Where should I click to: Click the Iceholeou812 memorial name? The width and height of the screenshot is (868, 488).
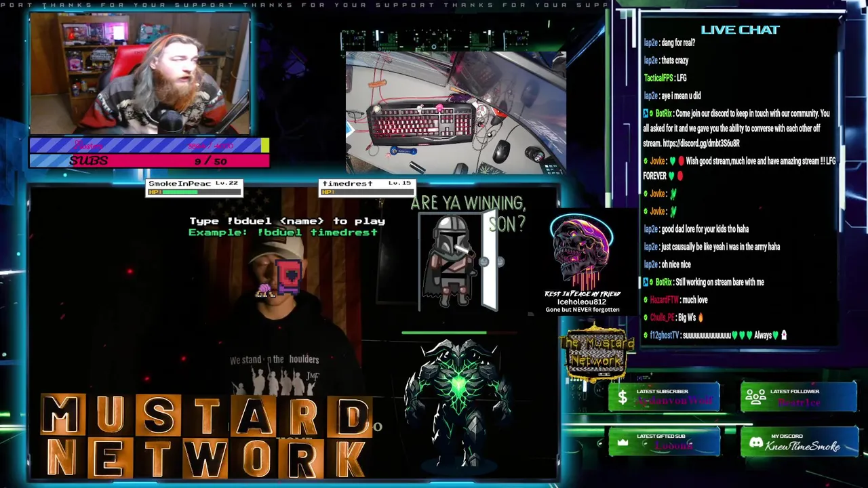582,302
